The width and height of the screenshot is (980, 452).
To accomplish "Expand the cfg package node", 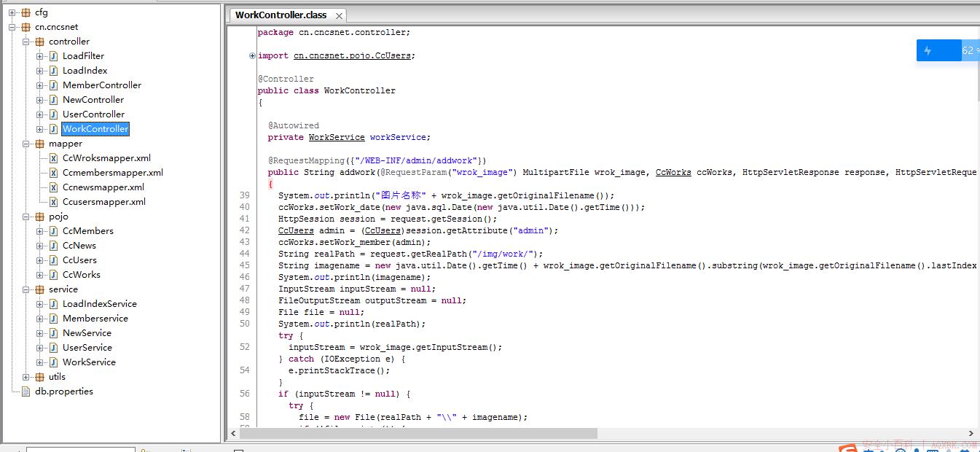I will click(x=12, y=12).
